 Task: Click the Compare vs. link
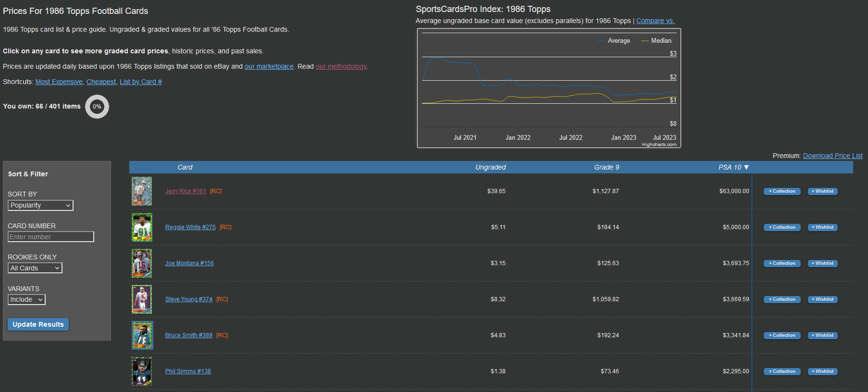point(656,21)
